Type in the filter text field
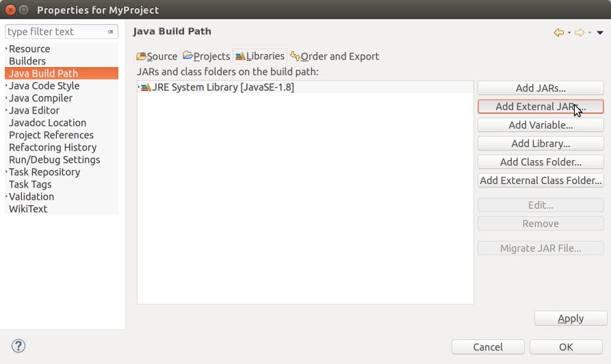Screen dimensions: 611x364 55,32
